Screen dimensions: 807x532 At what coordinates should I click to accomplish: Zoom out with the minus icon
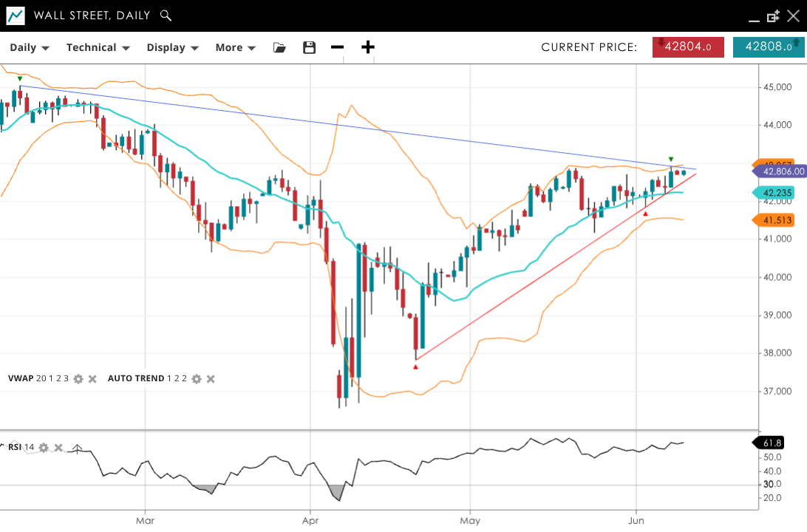338,47
